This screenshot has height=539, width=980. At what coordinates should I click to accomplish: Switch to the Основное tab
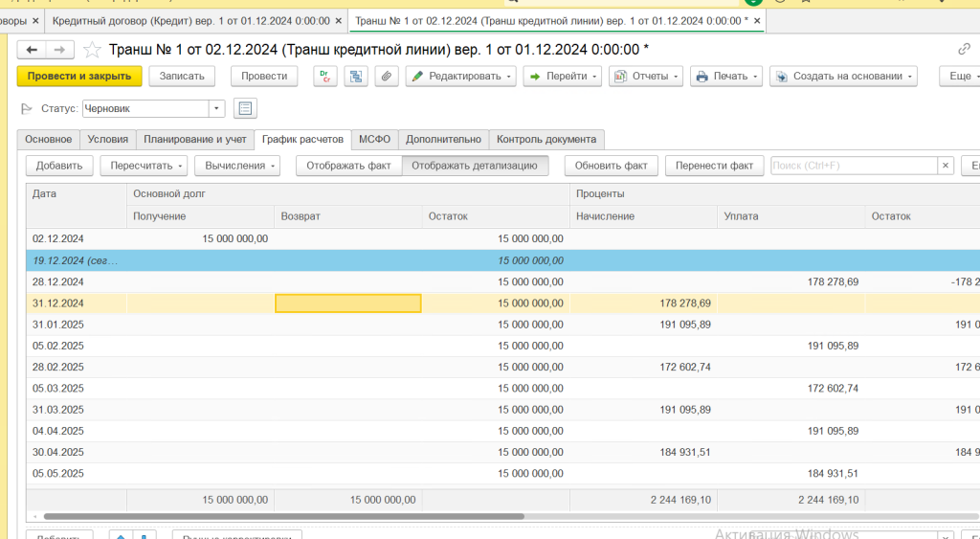pos(48,139)
